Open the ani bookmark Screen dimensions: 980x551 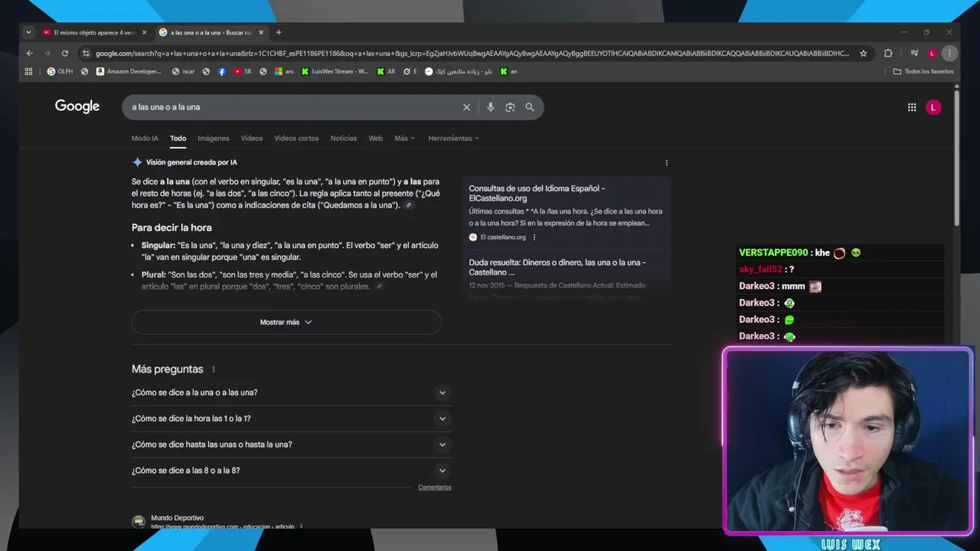point(285,71)
